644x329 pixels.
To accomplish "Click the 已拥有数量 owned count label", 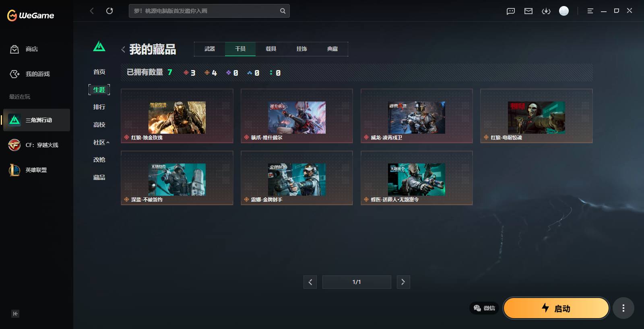I will 145,72.
